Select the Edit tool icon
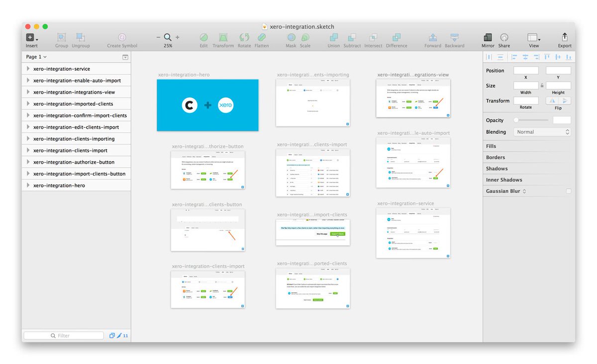The width and height of the screenshot is (597, 364). click(x=203, y=37)
